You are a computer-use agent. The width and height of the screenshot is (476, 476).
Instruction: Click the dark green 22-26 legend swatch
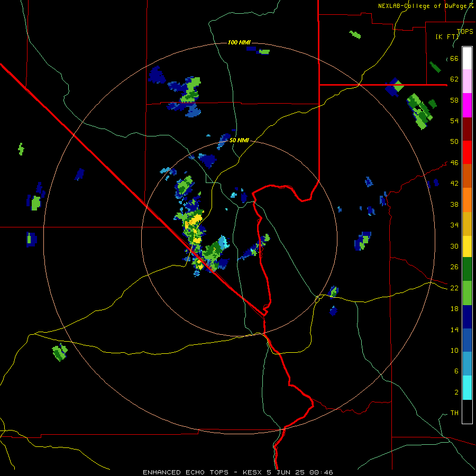(467, 269)
